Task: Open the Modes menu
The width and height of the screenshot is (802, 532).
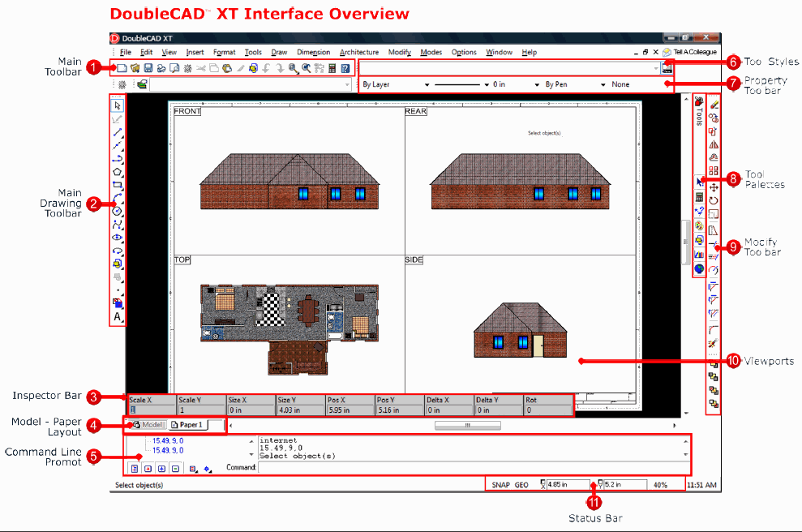Action: [x=431, y=52]
